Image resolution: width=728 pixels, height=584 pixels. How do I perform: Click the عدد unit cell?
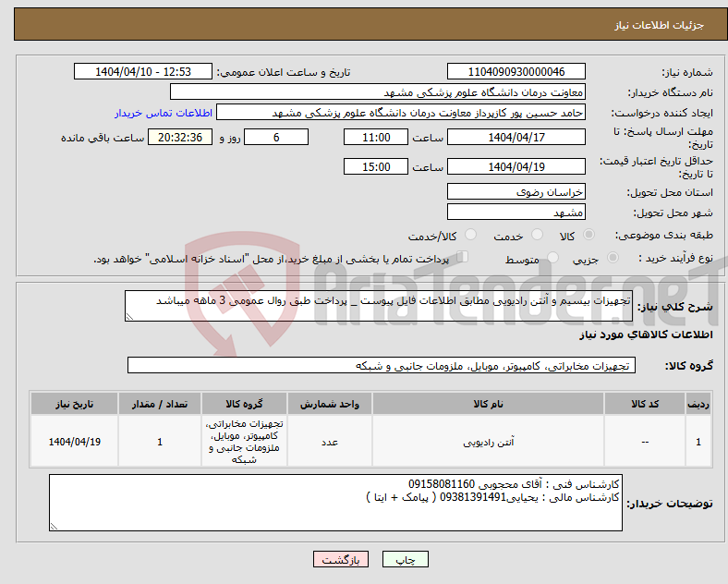pyautogui.click(x=330, y=442)
